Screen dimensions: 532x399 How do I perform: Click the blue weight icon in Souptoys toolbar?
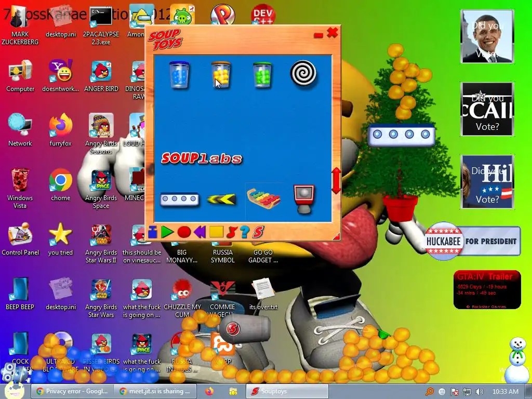[153, 232]
